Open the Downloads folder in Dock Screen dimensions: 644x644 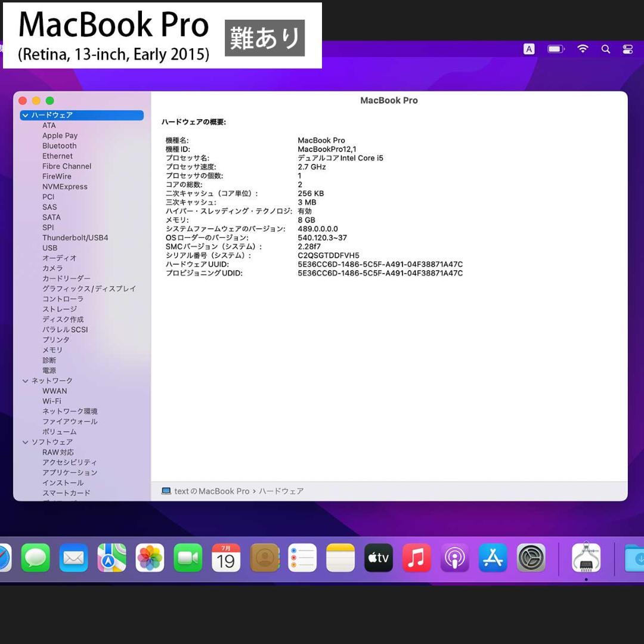[634, 558]
